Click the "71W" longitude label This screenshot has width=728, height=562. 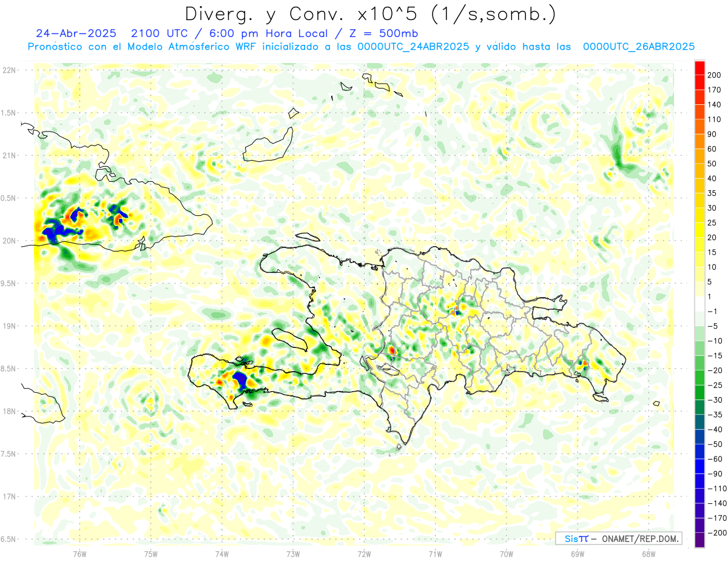coord(435,554)
